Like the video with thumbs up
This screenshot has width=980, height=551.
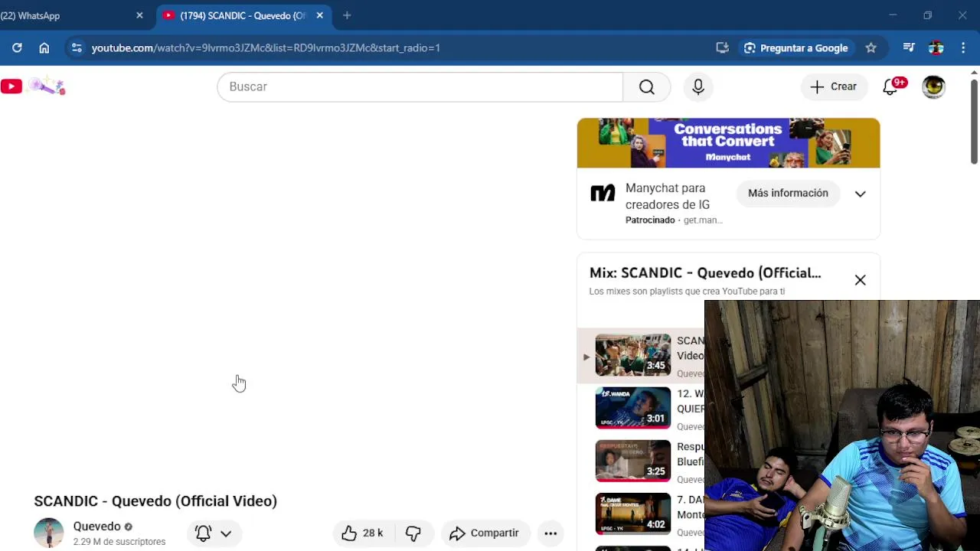361,533
